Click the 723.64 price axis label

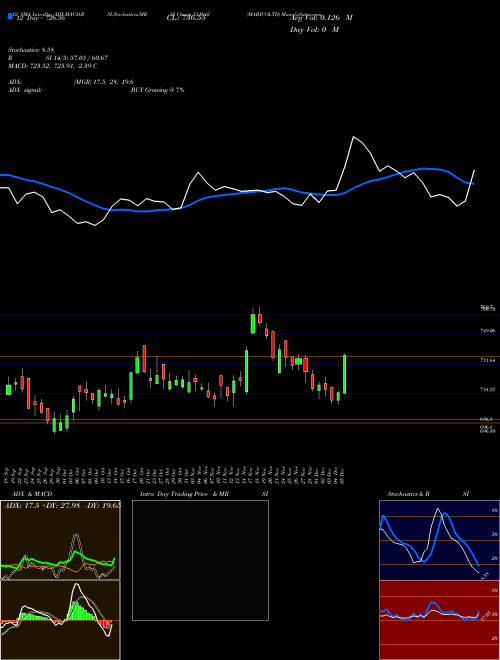(x=488, y=361)
